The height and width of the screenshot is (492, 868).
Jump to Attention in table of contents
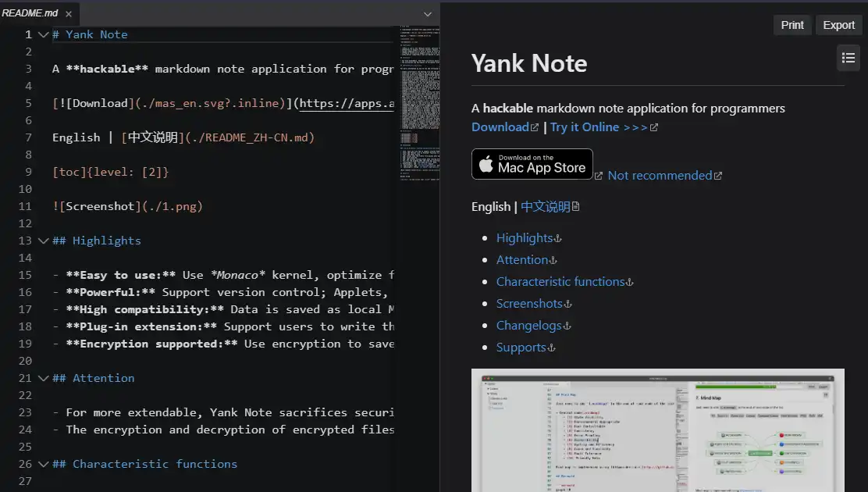coord(522,260)
